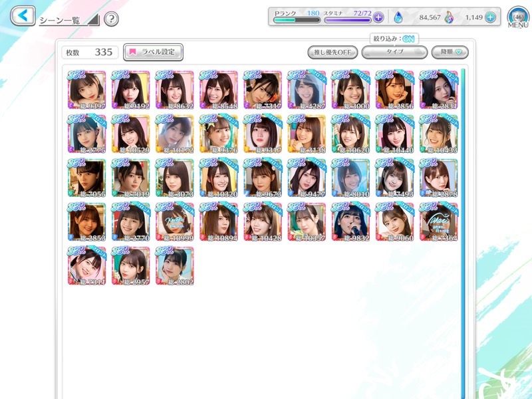The width and height of the screenshot is (532, 399).
Task: Select the SSR card with 総9192
Action: pyautogui.click(x=130, y=90)
